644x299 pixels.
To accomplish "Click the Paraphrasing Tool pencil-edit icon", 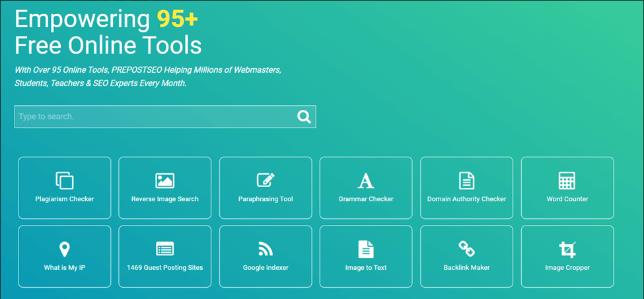I will pyautogui.click(x=266, y=180).
